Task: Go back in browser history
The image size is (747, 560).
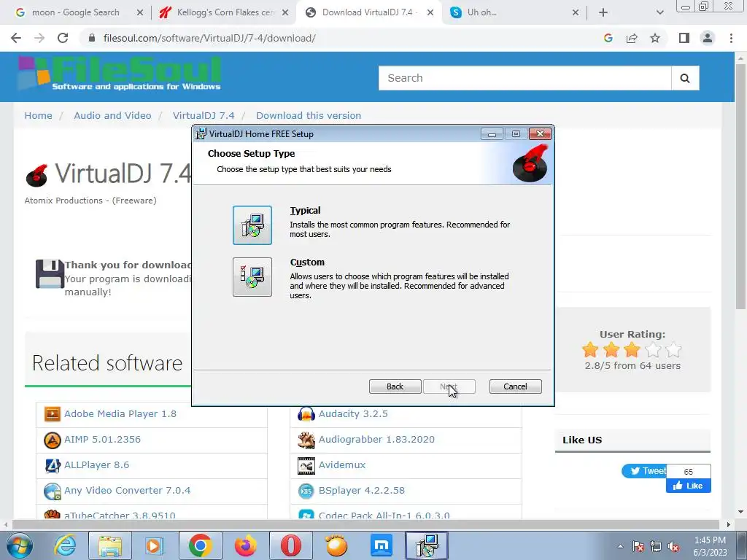Action: click(x=16, y=38)
